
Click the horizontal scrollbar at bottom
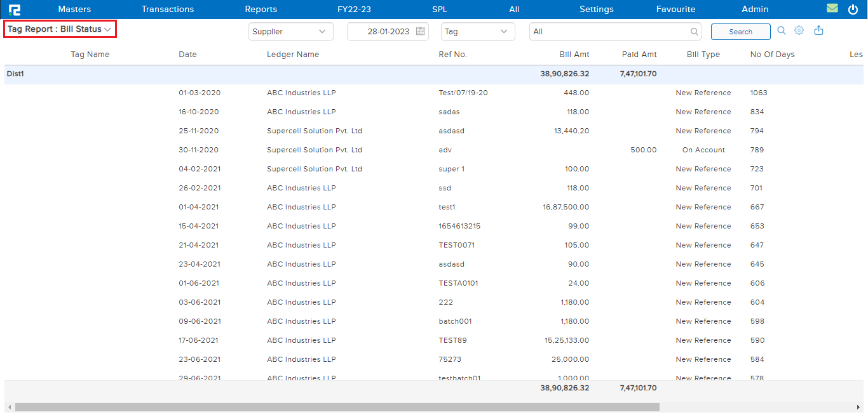(337, 407)
